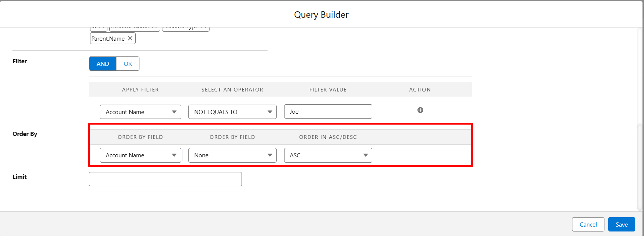Click the plus icon to add filter row

(420, 110)
